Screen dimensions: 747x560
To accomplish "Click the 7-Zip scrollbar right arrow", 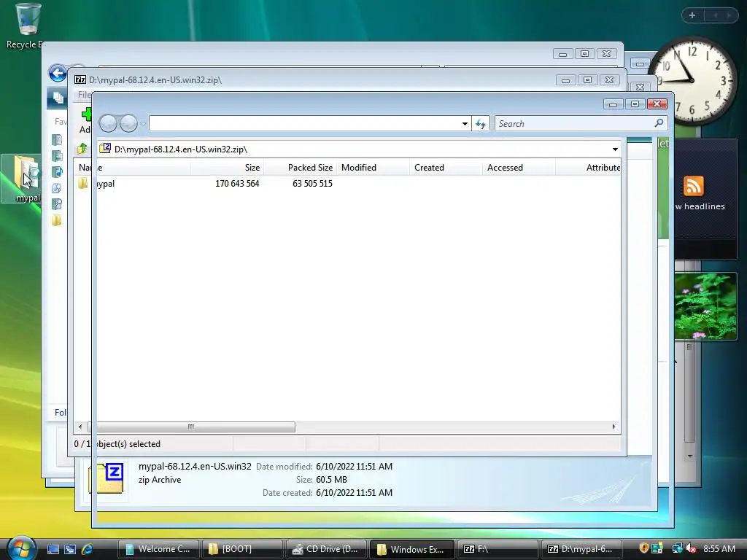I will tap(614, 427).
